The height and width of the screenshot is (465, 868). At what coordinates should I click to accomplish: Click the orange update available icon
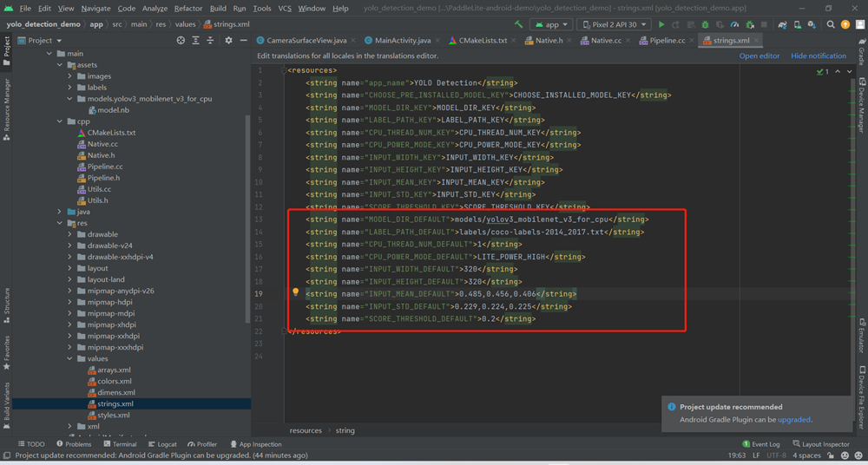tap(845, 24)
